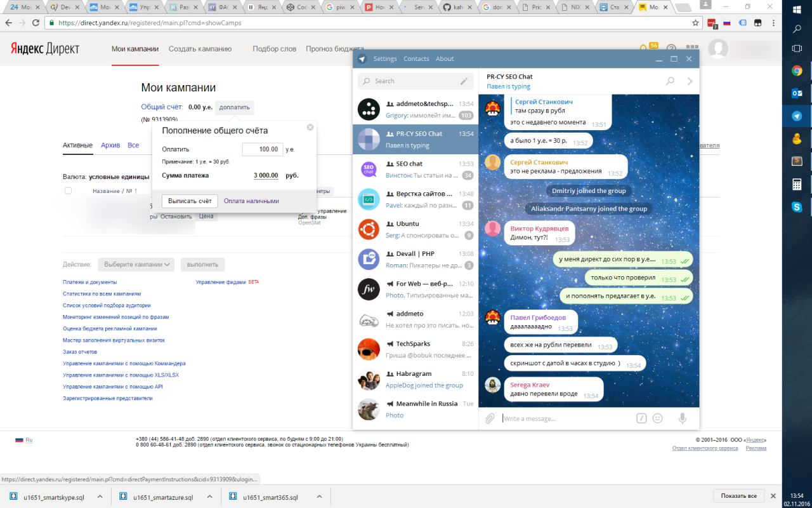This screenshot has height=508, width=812.
Task: Open the Yandex services grid icon
Action: coord(692,49)
